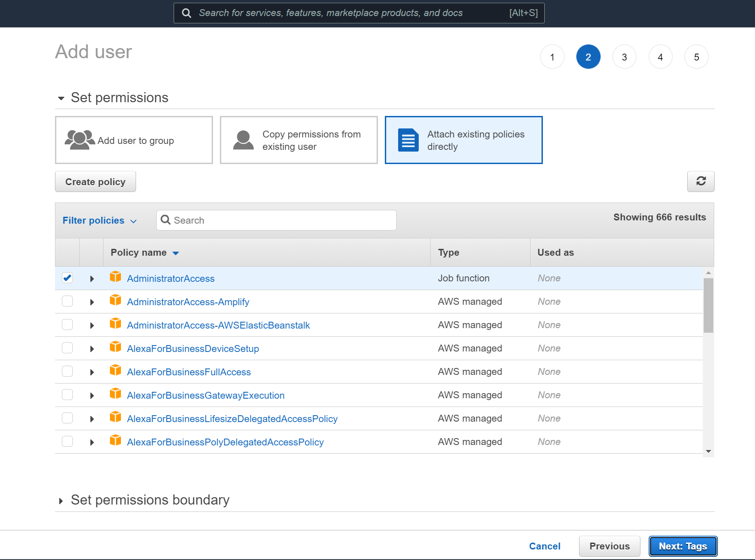Open AlexaForBusinessGatewayExecution policy link

pyautogui.click(x=206, y=395)
